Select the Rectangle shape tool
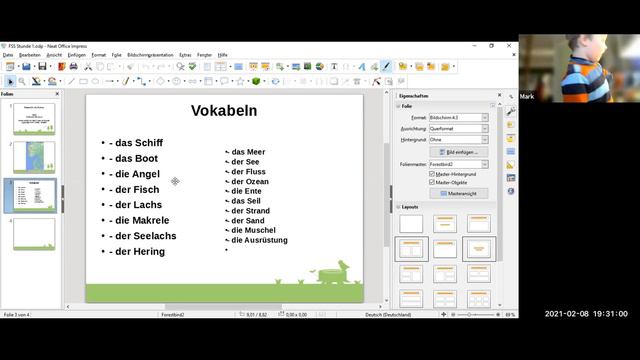The image size is (640, 360). point(83,82)
